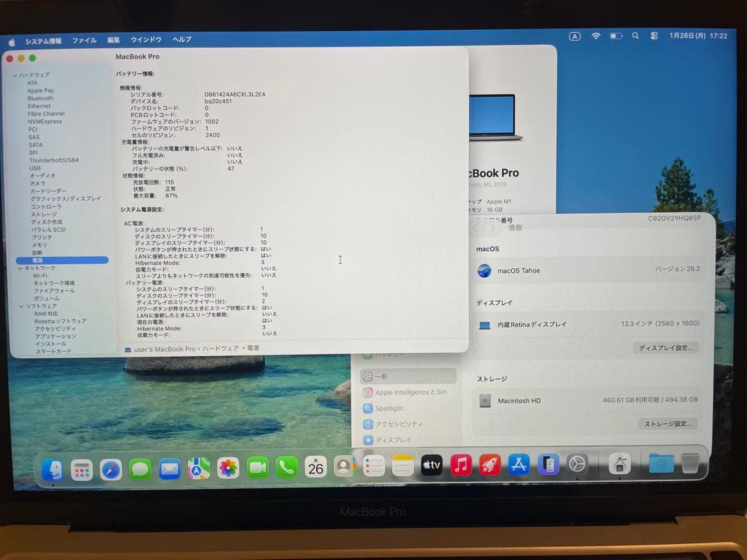Collapse the ソフトウェア section in the sidebar
This screenshot has width=747, height=560.
22,306
